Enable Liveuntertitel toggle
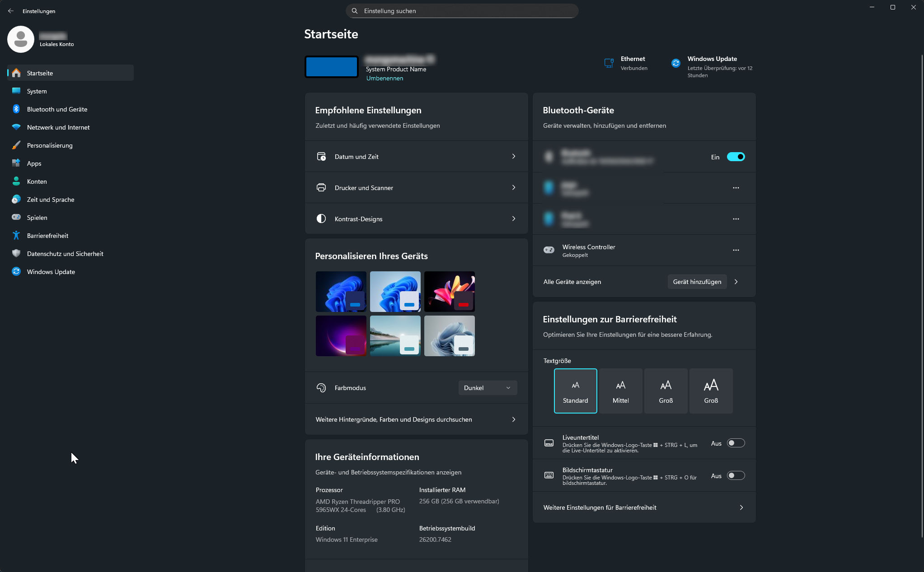 (x=736, y=443)
